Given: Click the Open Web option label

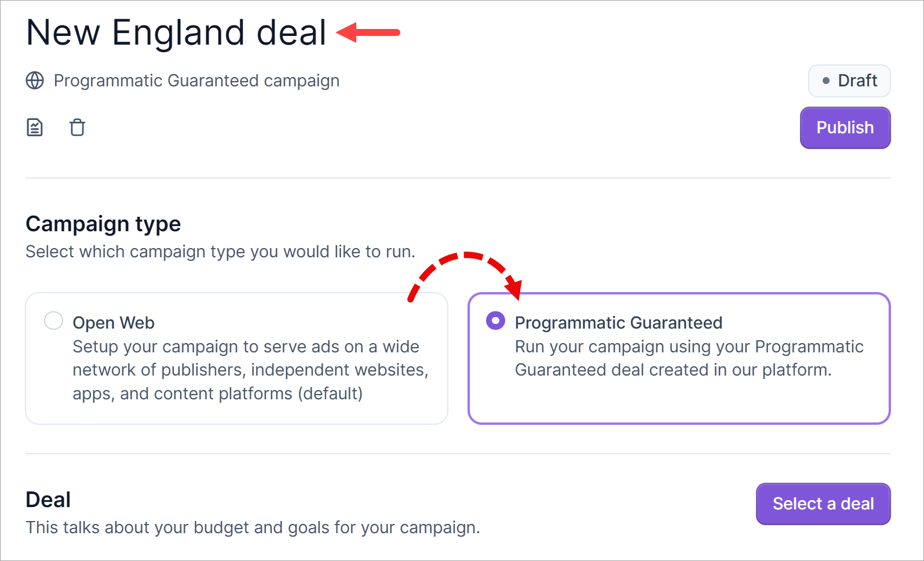Looking at the screenshot, I should [114, 323].
